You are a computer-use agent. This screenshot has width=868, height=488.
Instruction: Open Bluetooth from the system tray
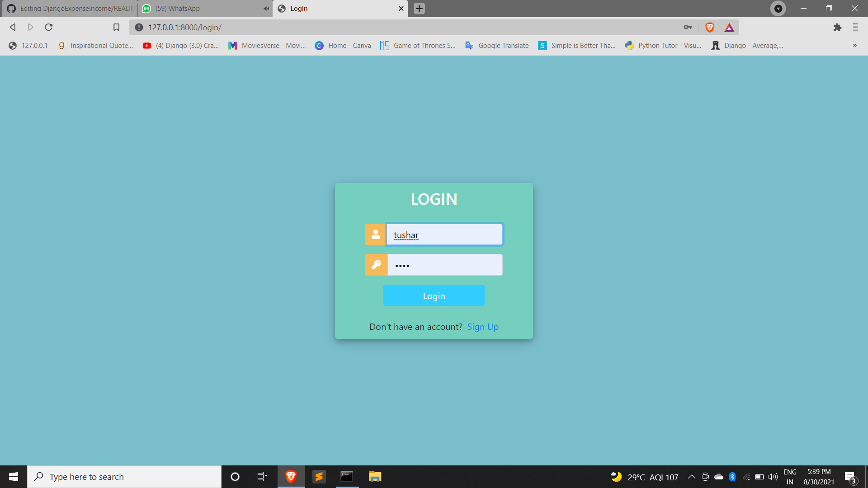pyautogui.click(x=733, y=476)
